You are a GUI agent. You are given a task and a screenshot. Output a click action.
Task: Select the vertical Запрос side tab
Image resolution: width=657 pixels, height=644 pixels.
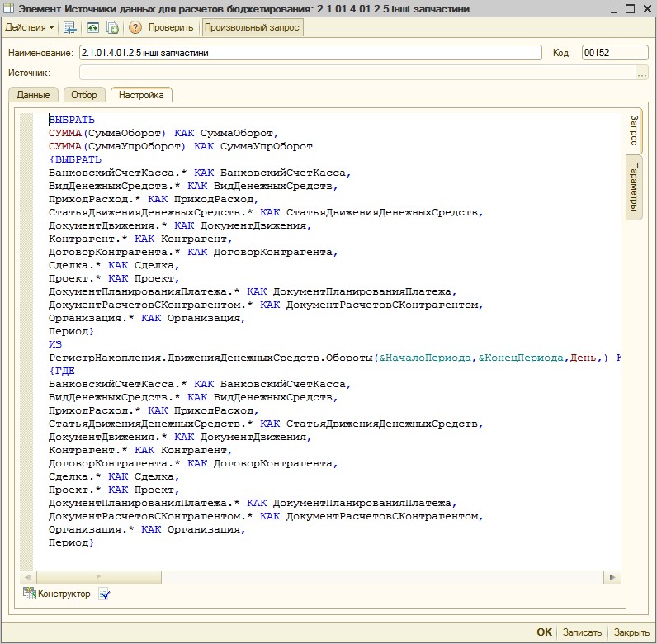[x=634, y=130]
